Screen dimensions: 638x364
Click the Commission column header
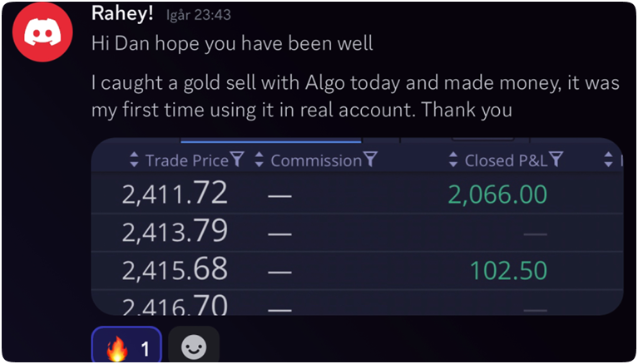coord(316,160)
